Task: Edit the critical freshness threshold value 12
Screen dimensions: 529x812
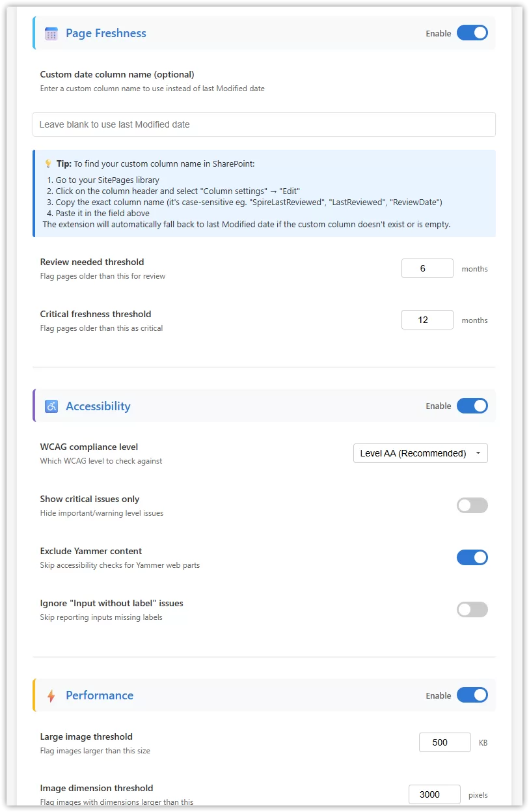Action: (427, 319)
